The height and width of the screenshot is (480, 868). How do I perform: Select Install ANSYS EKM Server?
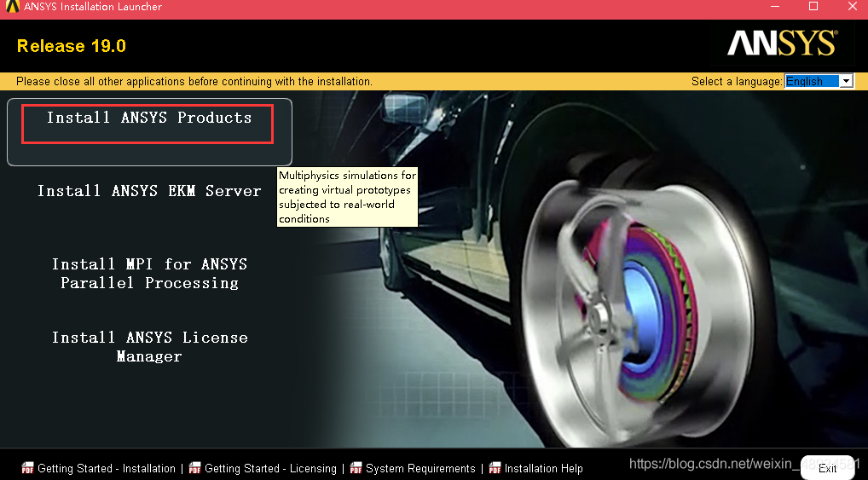tap(149, 191)
